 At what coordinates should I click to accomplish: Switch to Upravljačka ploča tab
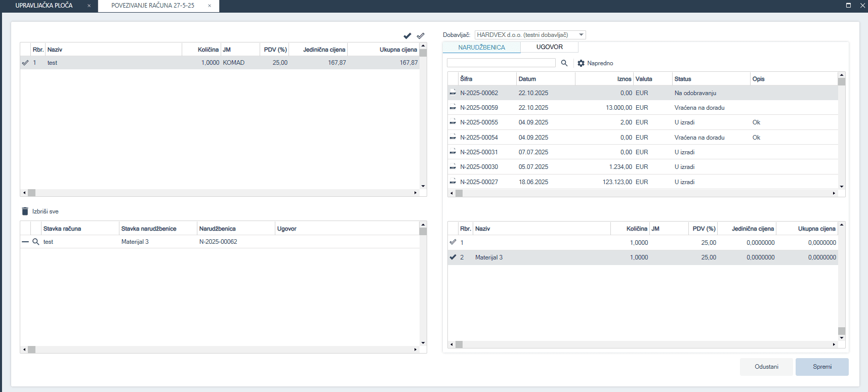tap(44, 6)
